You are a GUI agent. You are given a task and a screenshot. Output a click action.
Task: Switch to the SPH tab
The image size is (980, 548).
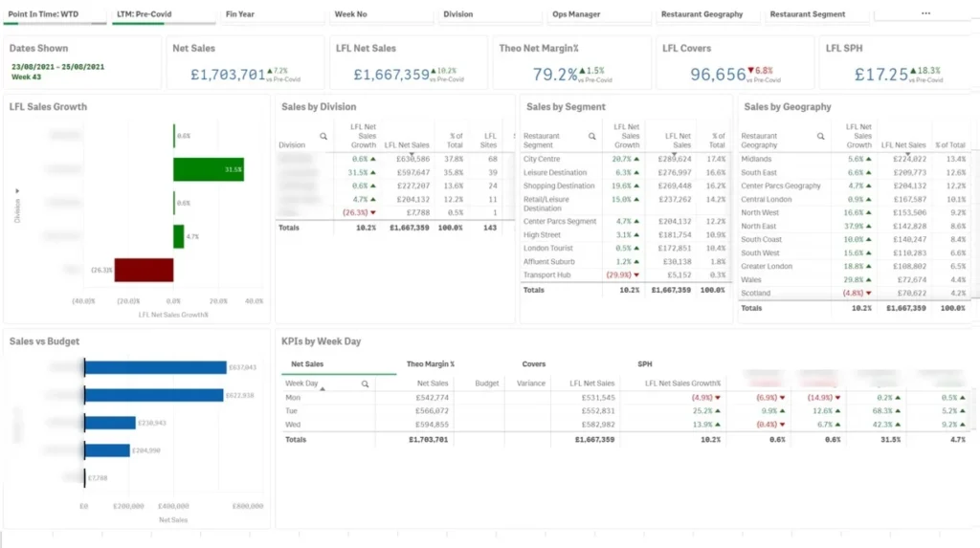click(x=644, y=363)
